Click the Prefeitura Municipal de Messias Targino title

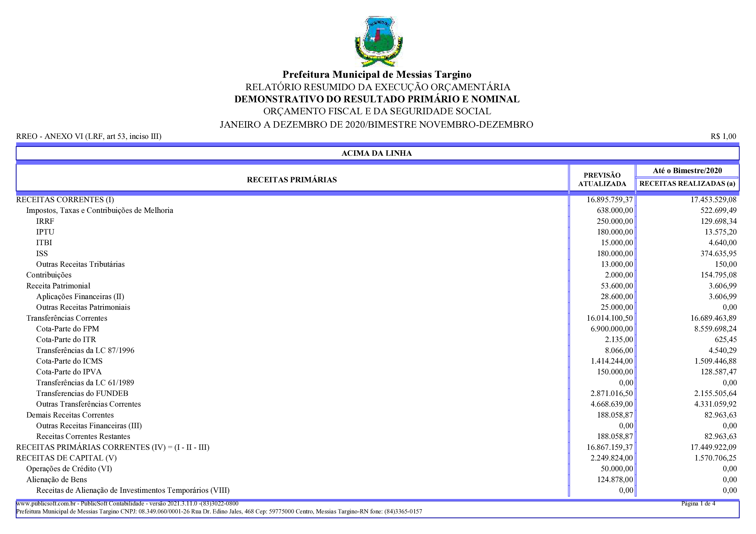(x=377, y=75)
